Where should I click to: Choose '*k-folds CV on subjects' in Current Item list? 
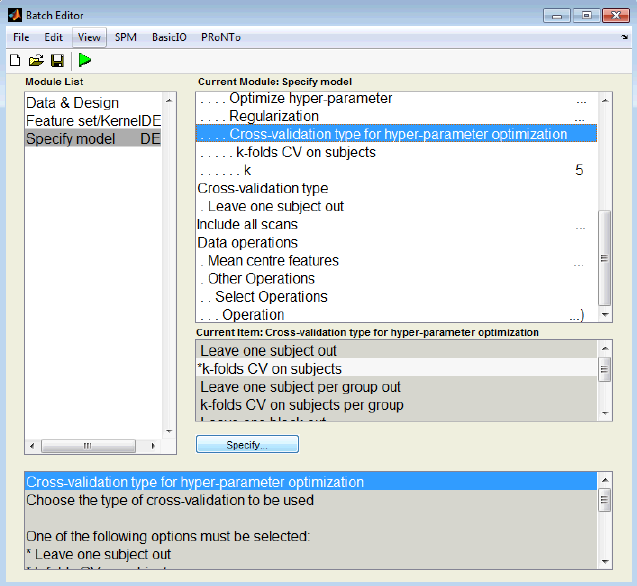396,368
